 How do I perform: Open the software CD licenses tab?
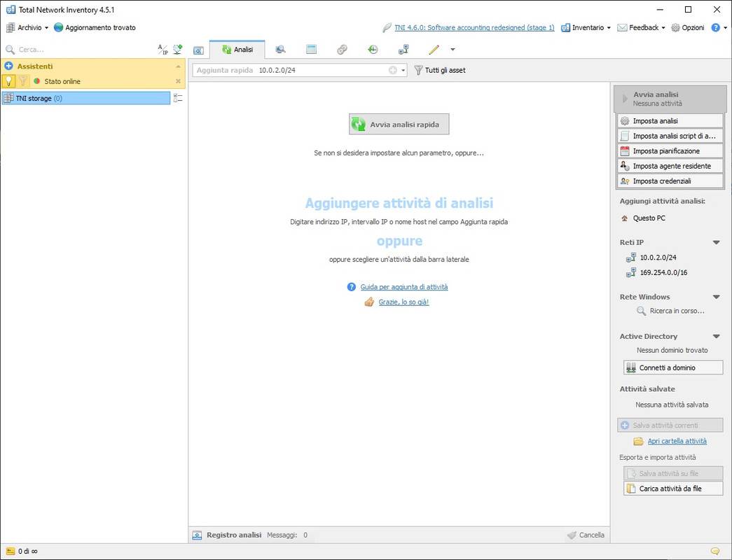point(343,50)
